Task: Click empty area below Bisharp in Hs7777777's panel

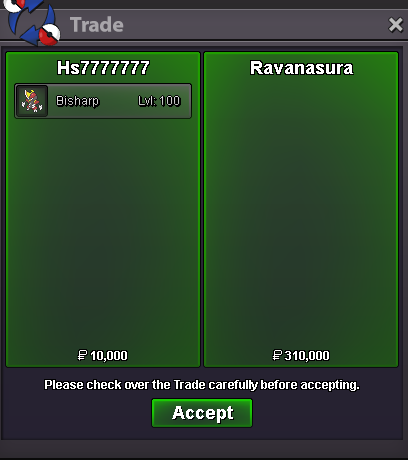Action: pos(103,233)
